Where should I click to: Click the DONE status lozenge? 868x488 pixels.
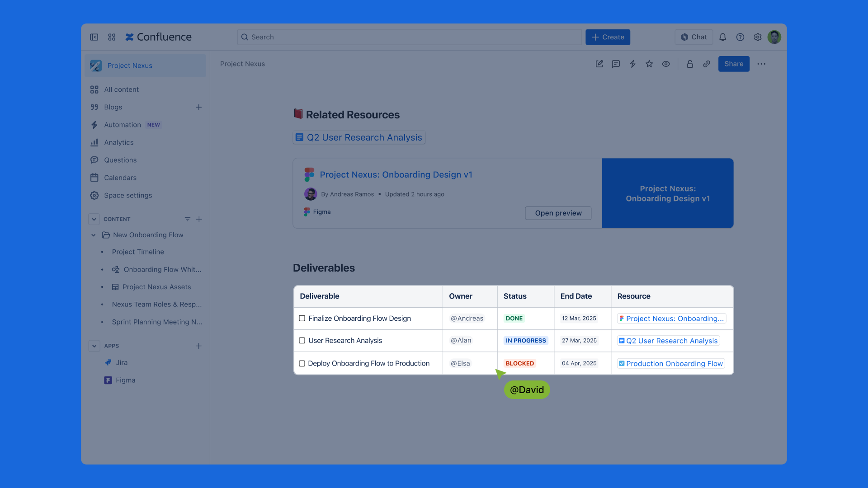514,319
